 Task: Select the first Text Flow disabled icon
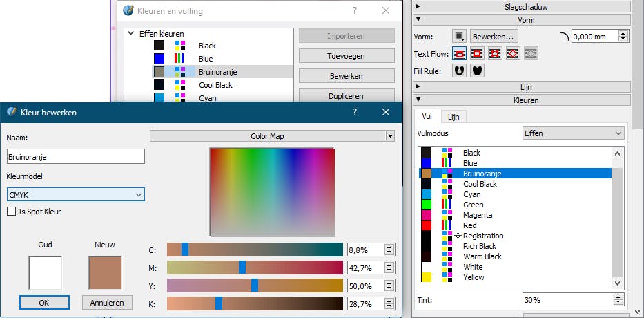[x=460, y=53]
